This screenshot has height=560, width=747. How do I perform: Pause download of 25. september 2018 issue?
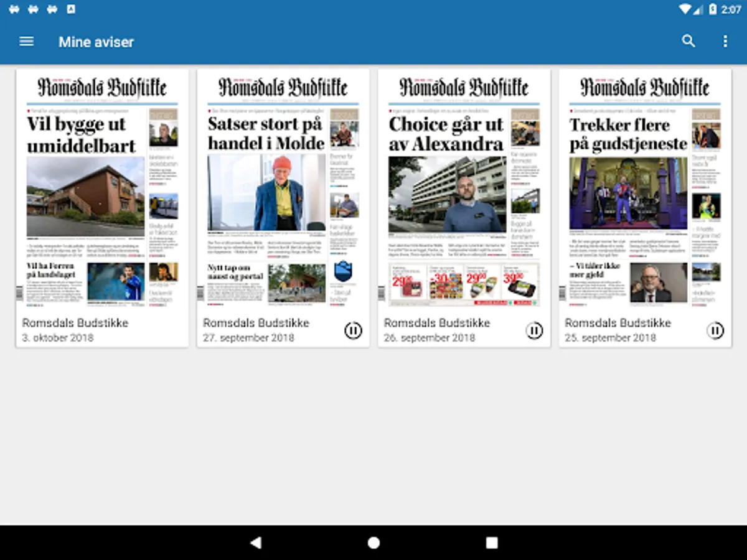click(715, 330)
